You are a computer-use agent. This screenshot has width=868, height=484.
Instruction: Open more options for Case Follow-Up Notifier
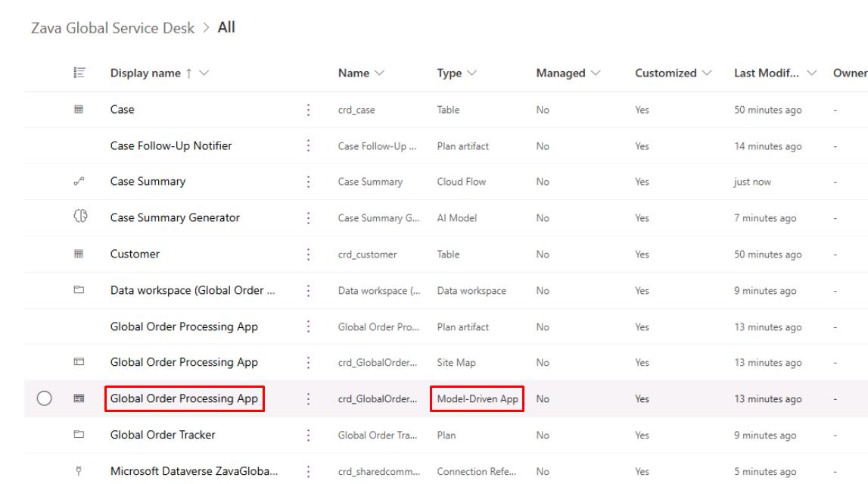pyautogui.click(x=308, y=145)
